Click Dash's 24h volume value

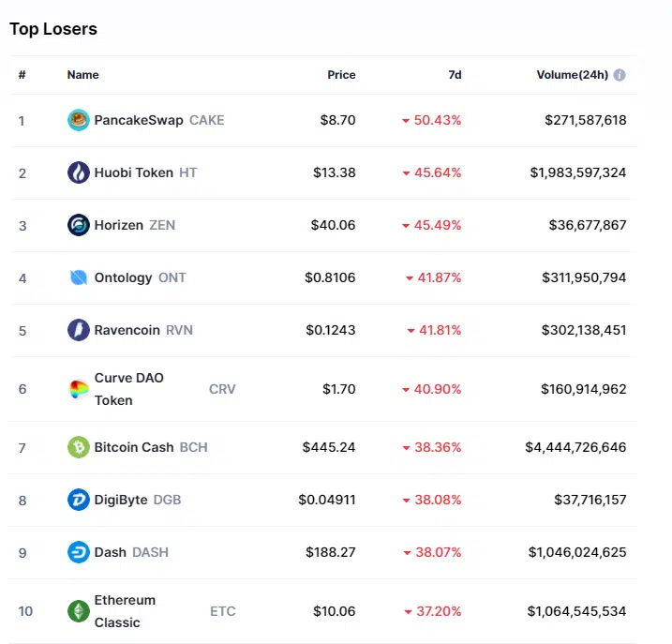(x=577, y=552)
